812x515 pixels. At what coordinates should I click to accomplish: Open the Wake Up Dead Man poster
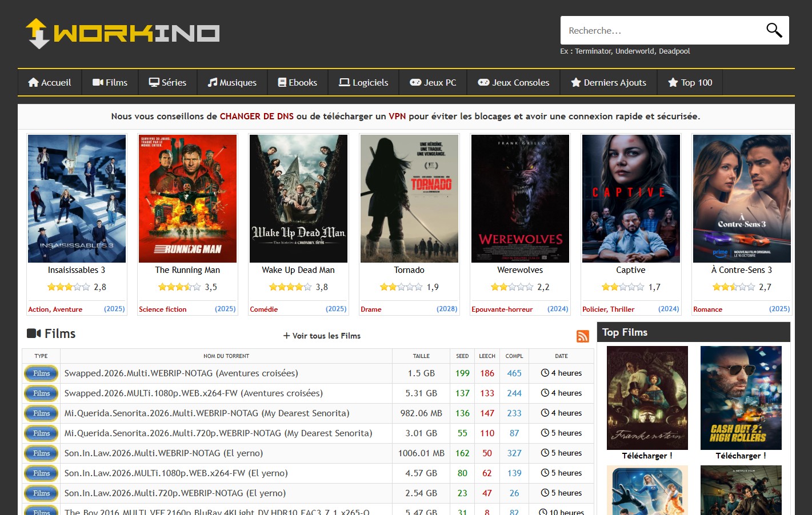pos(298,199)
